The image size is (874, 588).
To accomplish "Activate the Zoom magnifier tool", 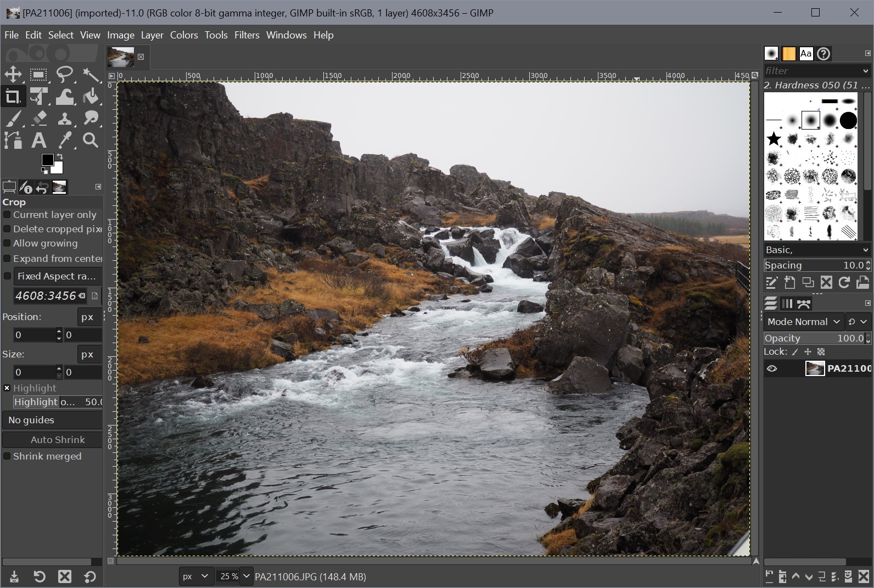I will coord(91,141).
